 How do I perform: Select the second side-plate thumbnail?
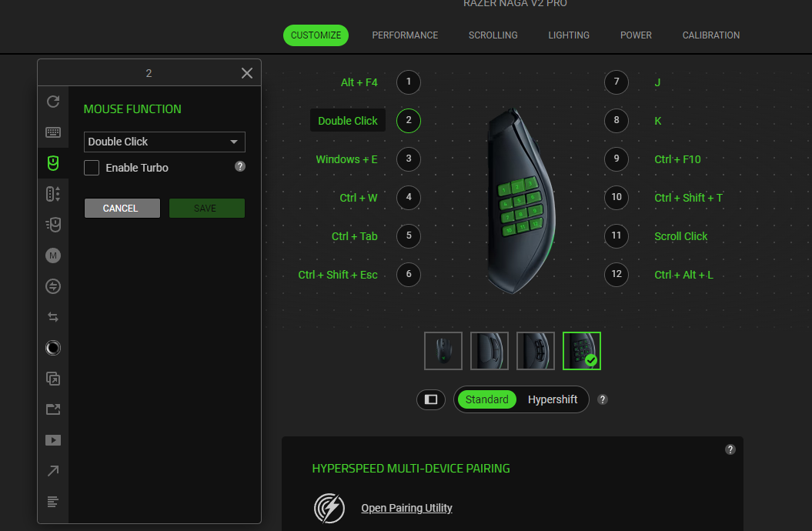tap(490, 351)
